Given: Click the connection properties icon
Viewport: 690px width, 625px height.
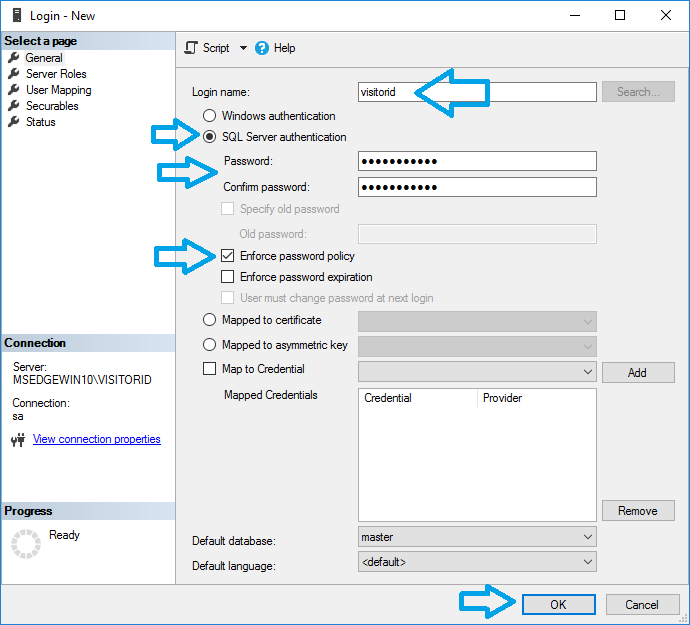Looking at the screenshot, I should [x=17, y=440].
